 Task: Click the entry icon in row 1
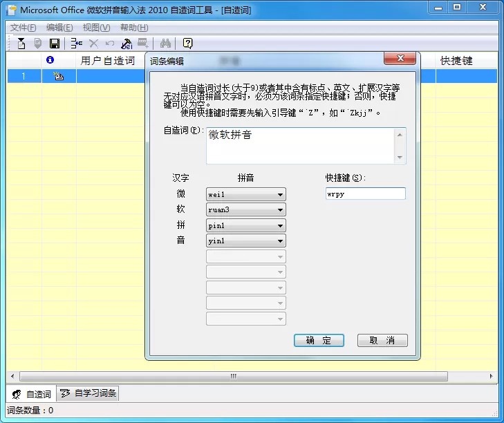point(59,76)
